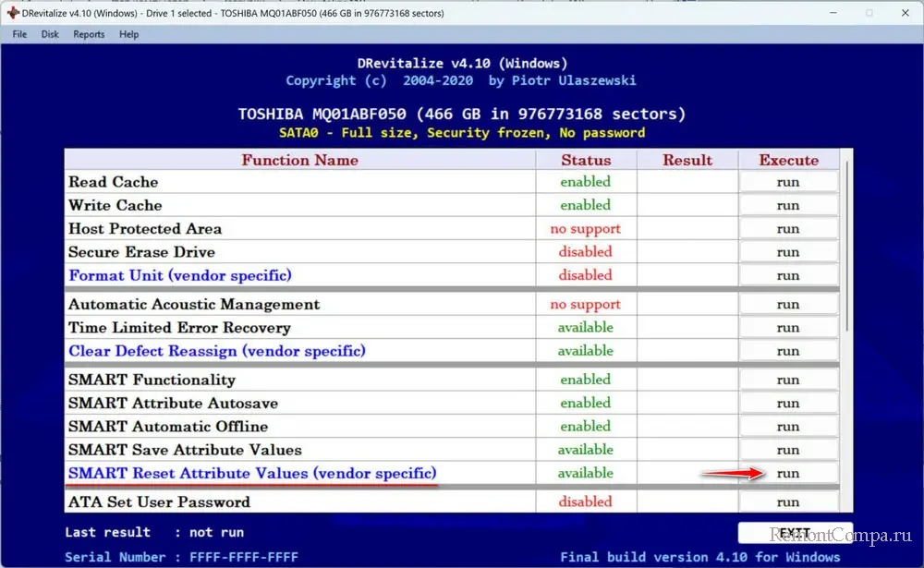The image size is (924, 568).
Task: Open the Reports menu
Action: point(89,34)
